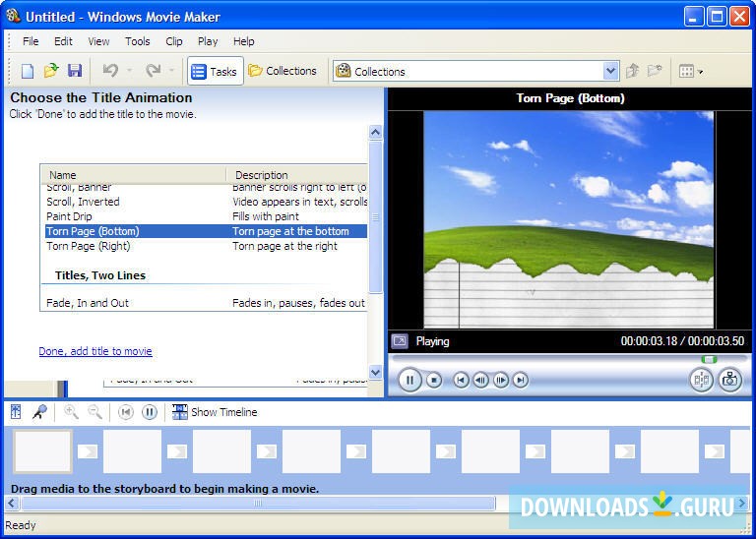
Task: Pause the preview playback
Action: pos(409,380)
